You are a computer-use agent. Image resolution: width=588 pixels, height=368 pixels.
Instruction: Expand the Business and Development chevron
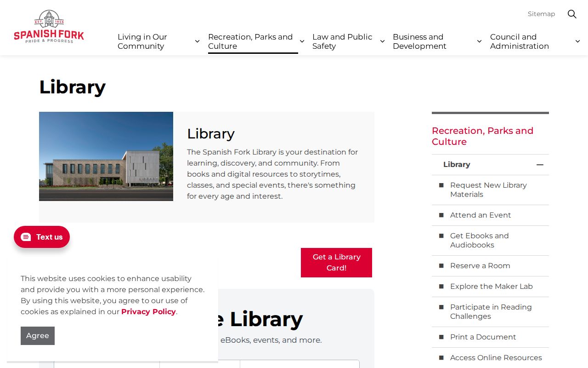[x=479, y=41]
